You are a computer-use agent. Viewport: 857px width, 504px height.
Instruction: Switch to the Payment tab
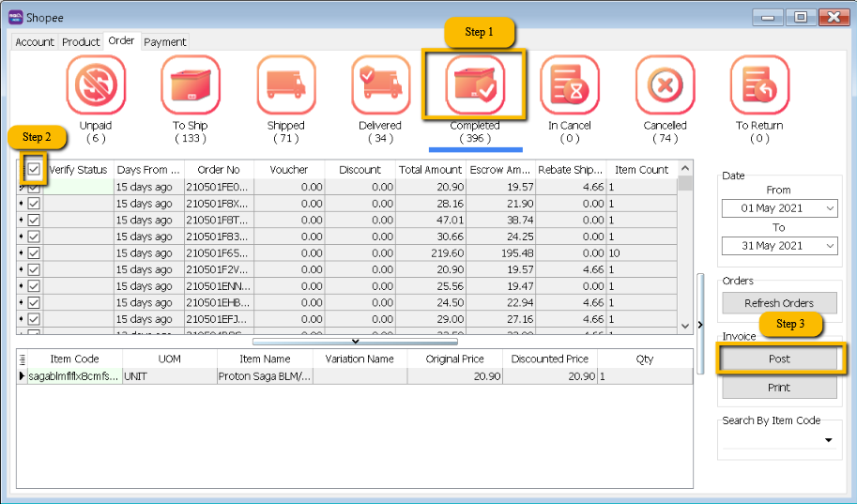coord(164,42)
